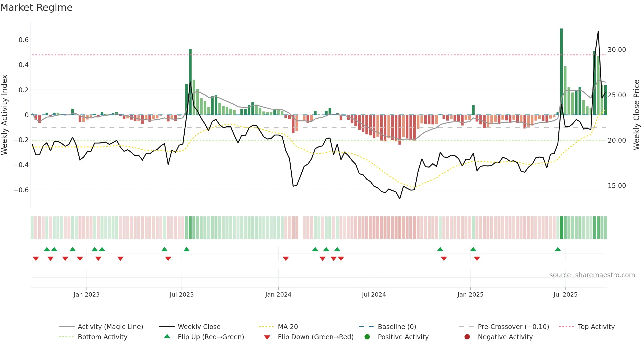The height and width of the screenshot is (362, 644).
Task: Click the −0.6 activity axis label
Action: pos(21,190)
